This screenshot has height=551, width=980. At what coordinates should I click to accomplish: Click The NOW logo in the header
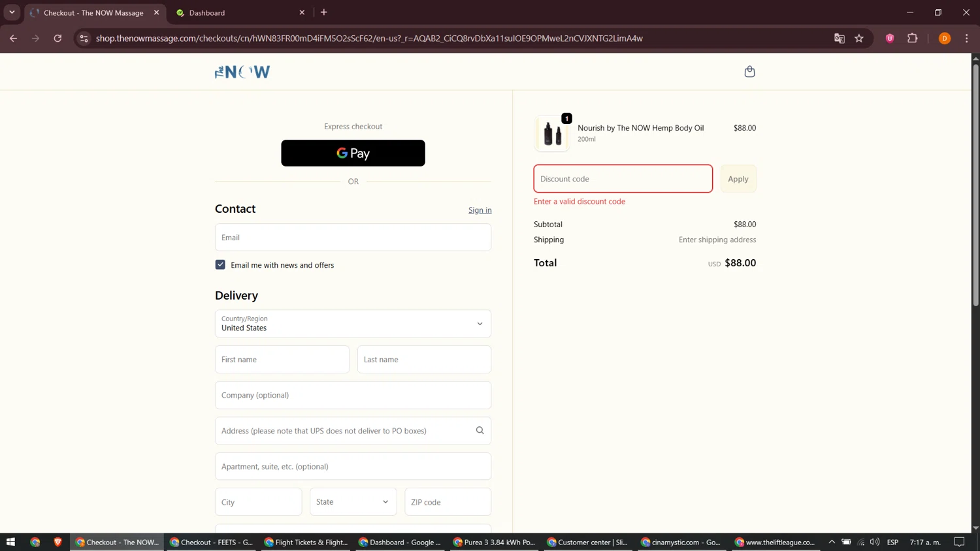pos(242,72)
